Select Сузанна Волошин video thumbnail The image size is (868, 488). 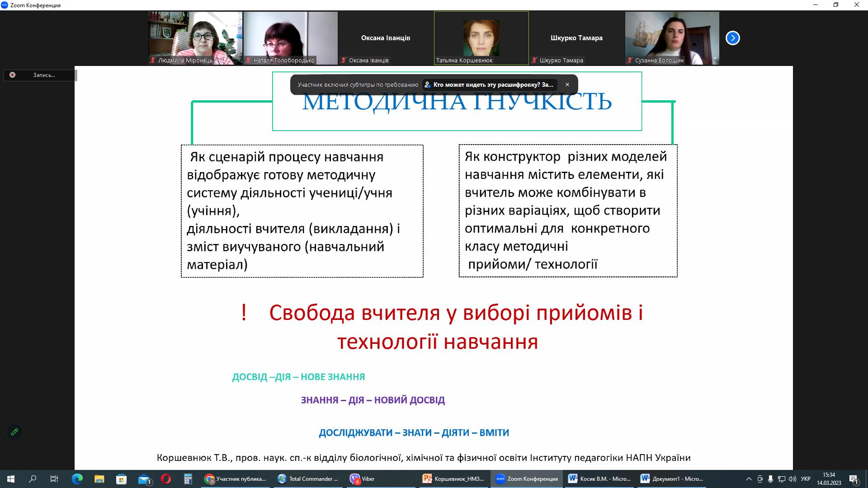pyautogui.click(x=672, y=38)
